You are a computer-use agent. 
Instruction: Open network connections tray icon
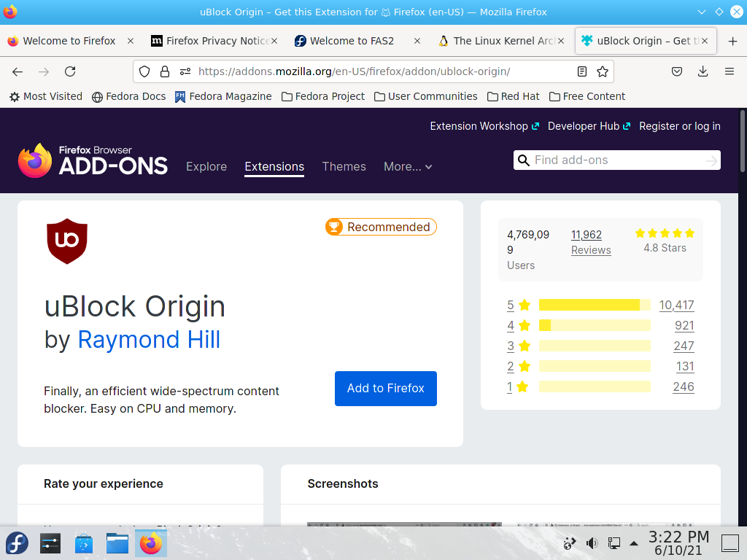[614, 543]
